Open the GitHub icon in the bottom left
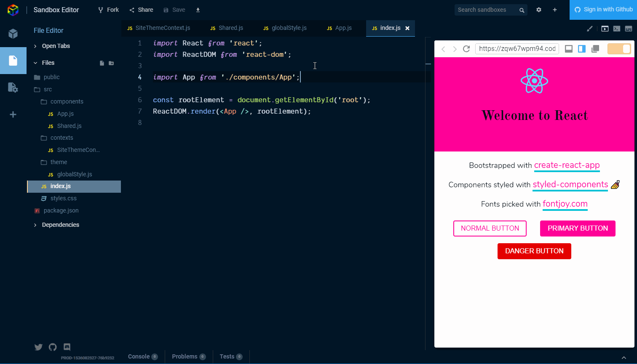 [53, 347]
